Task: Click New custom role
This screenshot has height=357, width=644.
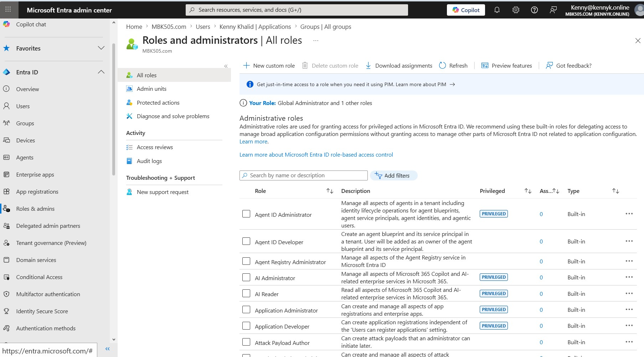Action: tap(269, 65)
